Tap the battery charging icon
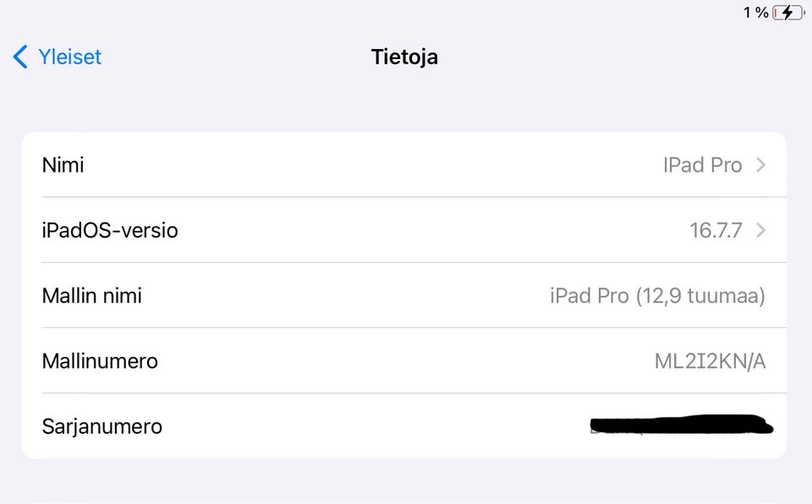This screenshot has height=504, width=812. click(x=788, y=12)
